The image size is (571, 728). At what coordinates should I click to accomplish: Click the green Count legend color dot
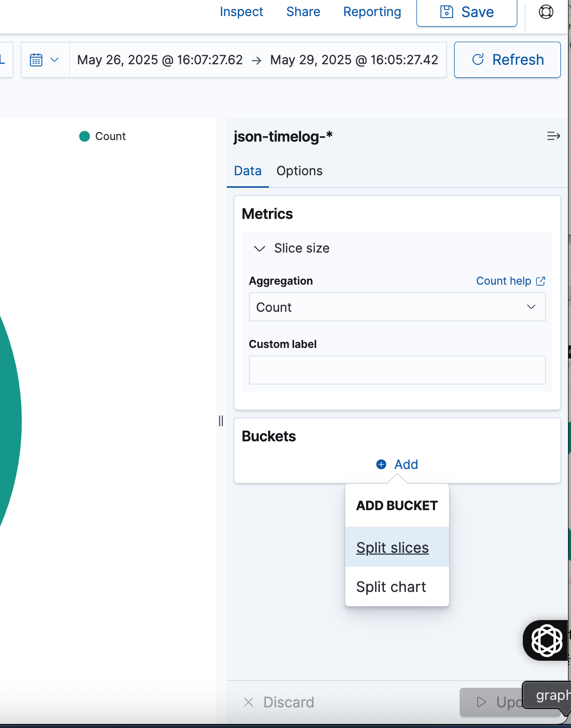pyautogui.click(x=84, y=136)
